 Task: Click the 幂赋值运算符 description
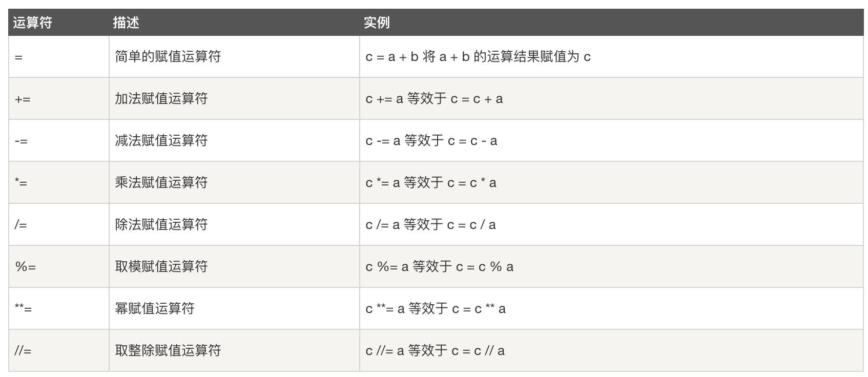tap(154, 308)
